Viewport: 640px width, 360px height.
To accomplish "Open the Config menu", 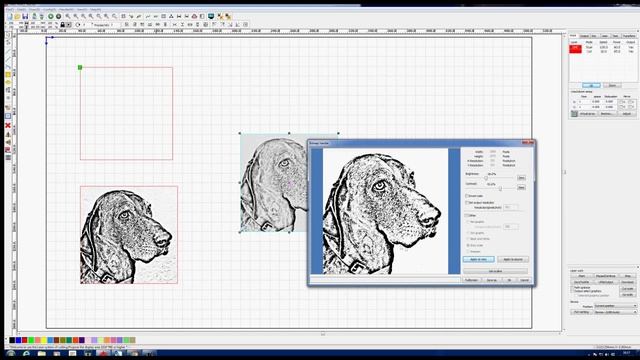I will [50, 9].
